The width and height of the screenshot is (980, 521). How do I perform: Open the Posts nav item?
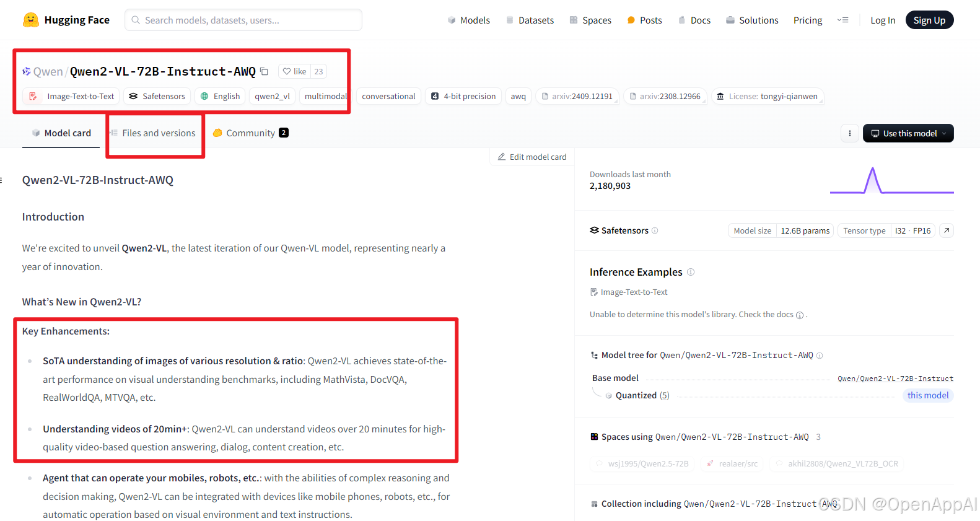[644, 20]
